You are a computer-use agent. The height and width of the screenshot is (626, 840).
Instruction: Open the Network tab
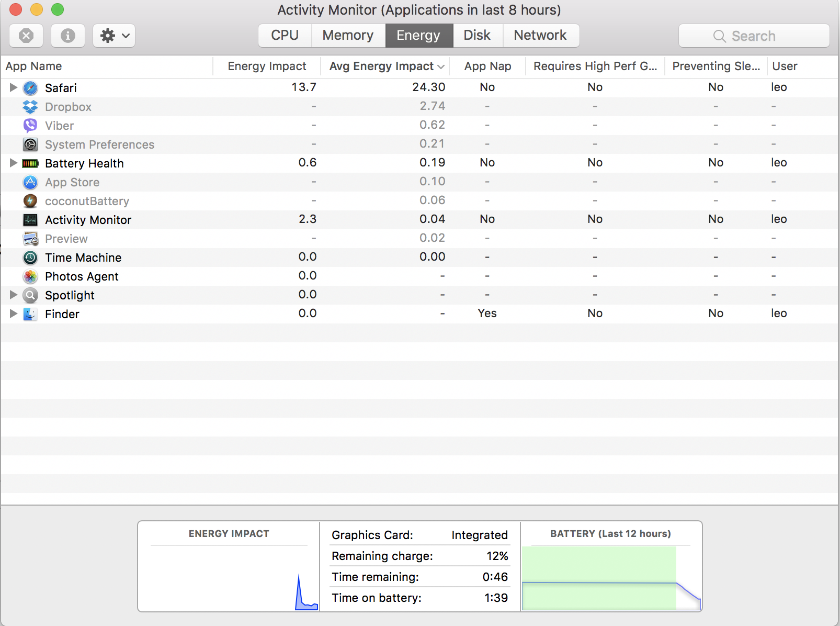(541, 36)
